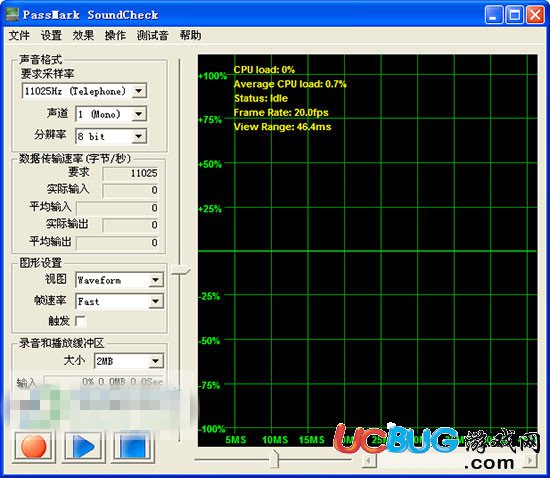Viewport: 550px width, 478px height.
Task: Open the 文件 menu
Action: tap(19, 35)
